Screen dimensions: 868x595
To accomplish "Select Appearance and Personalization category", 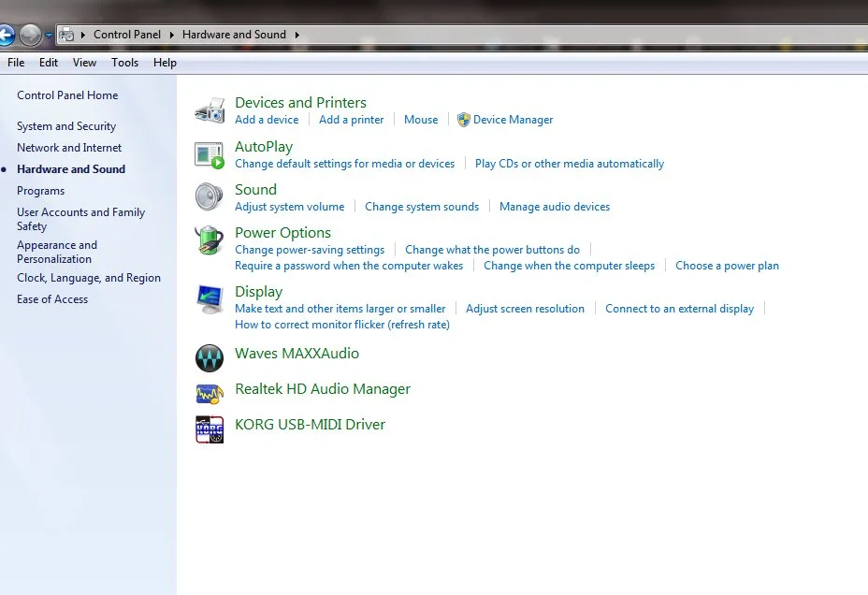I will (57, 252).
